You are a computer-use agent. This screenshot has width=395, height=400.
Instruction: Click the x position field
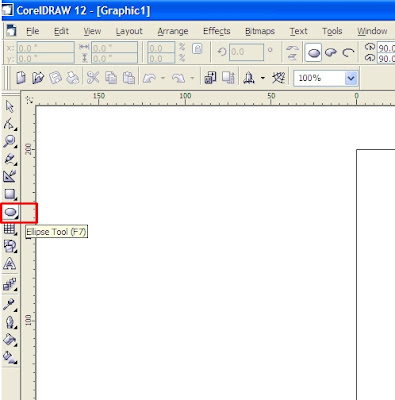click(45, 48)
